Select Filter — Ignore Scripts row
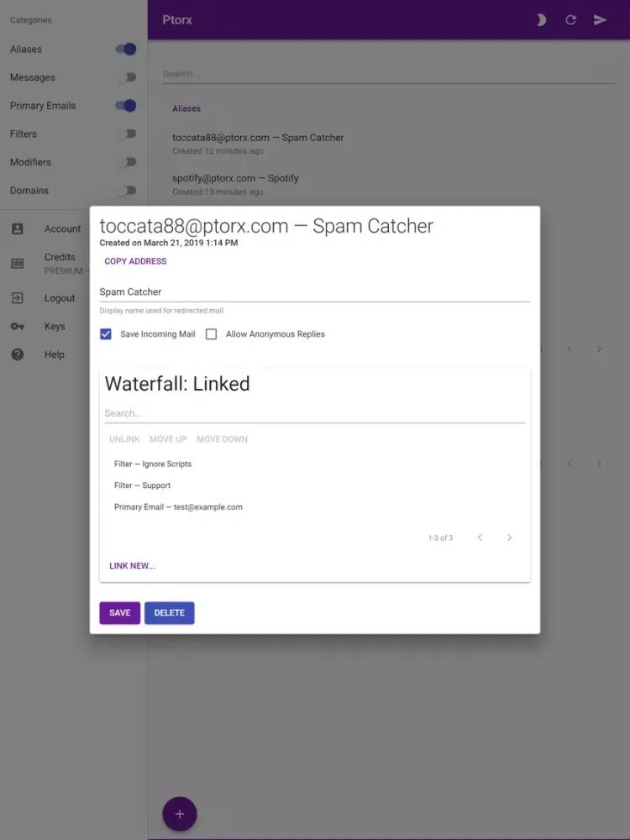The height and width of the screenshot is (840, 630). point(315,464)
